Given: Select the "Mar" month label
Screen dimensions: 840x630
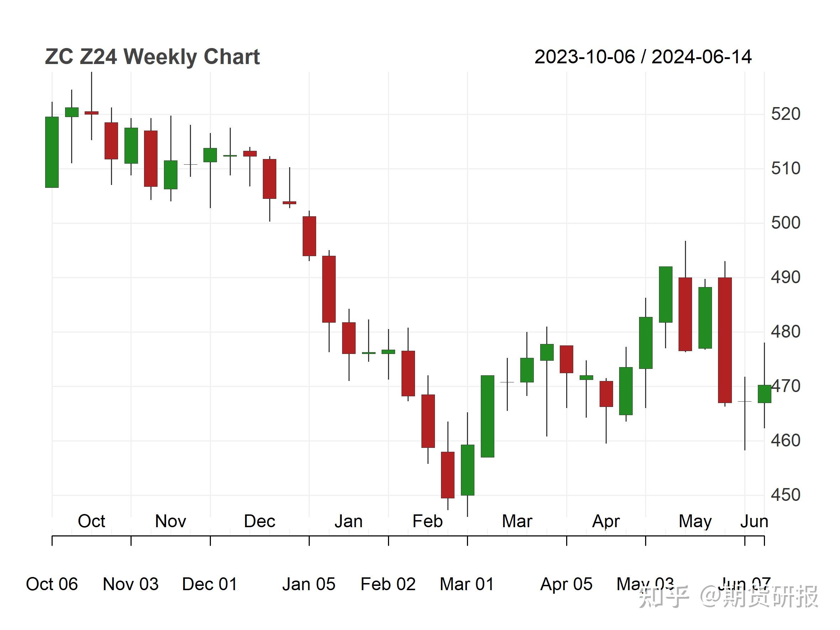Looking at the screenshot, I should point(517,521).
